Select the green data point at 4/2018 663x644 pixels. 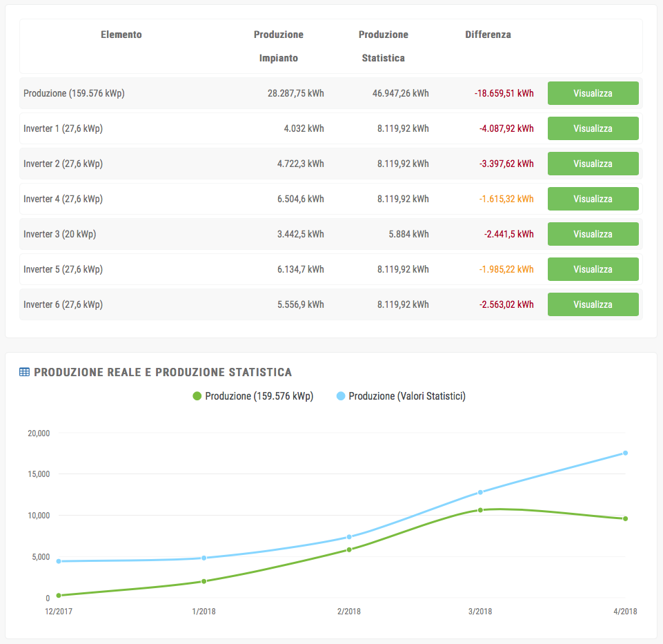pos(625,518)
